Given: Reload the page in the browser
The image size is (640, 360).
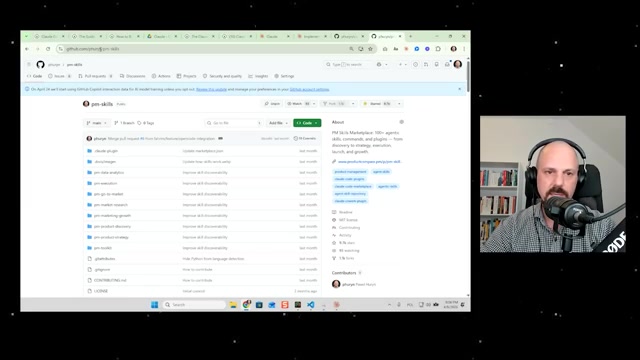Looking at the screenshot, I should (48, 49).
